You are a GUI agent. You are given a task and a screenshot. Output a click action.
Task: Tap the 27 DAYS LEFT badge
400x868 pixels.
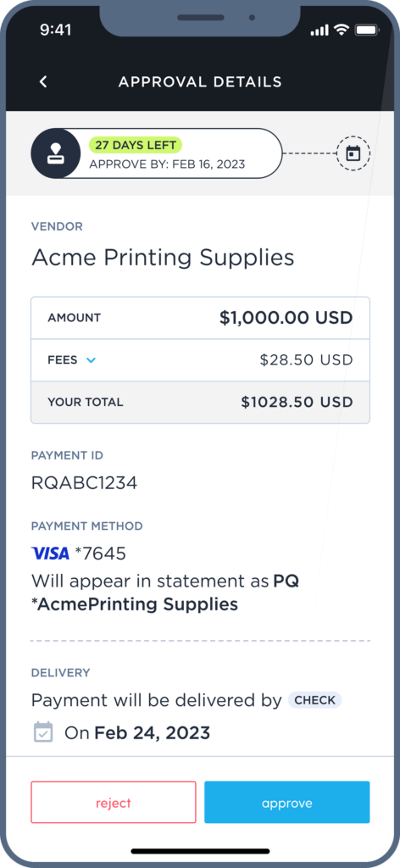click(x=136, y=145)
